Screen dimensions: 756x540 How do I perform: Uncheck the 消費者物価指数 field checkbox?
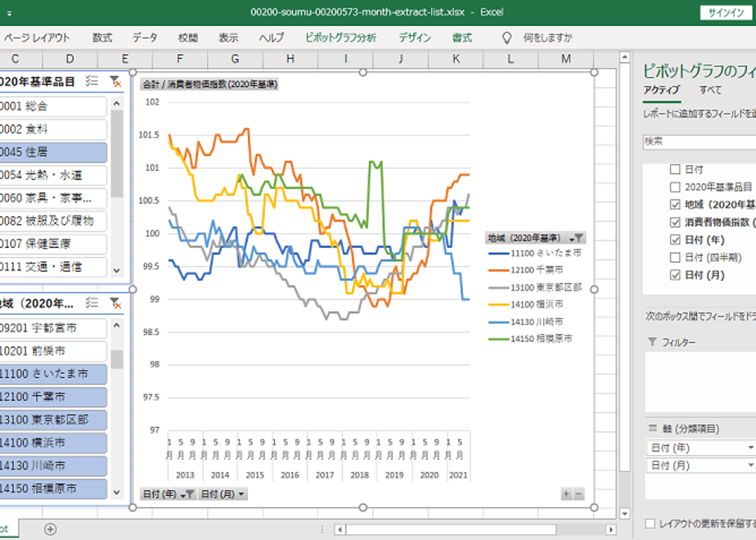click(675, 223)
